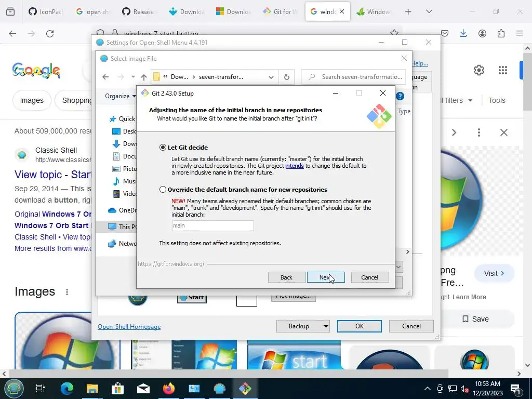The height and width of the screenshot is (399, 532).
Task: Select Downloads folder in file dialog sidebar
Action: 124,144
